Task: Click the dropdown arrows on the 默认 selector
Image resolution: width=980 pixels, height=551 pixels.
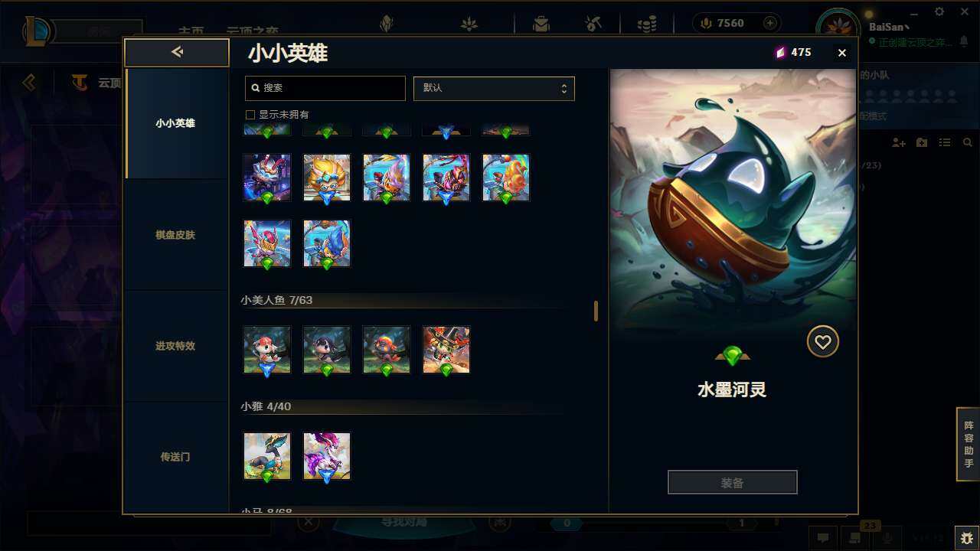Action: click(563, 88)
